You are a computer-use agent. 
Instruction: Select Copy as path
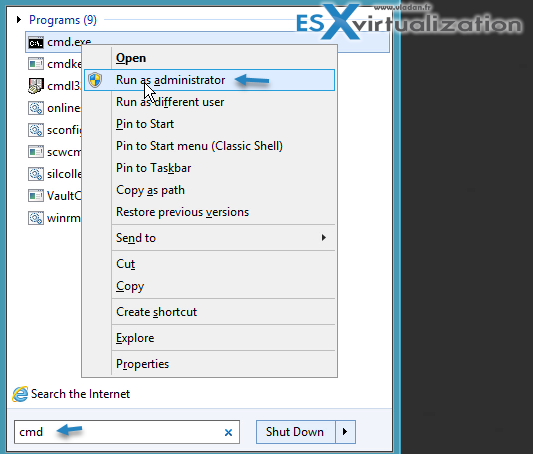click(209, 190)
